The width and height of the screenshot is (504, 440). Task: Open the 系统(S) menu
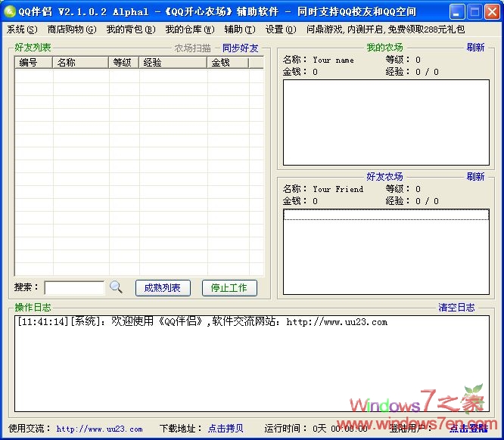[22, 29]
